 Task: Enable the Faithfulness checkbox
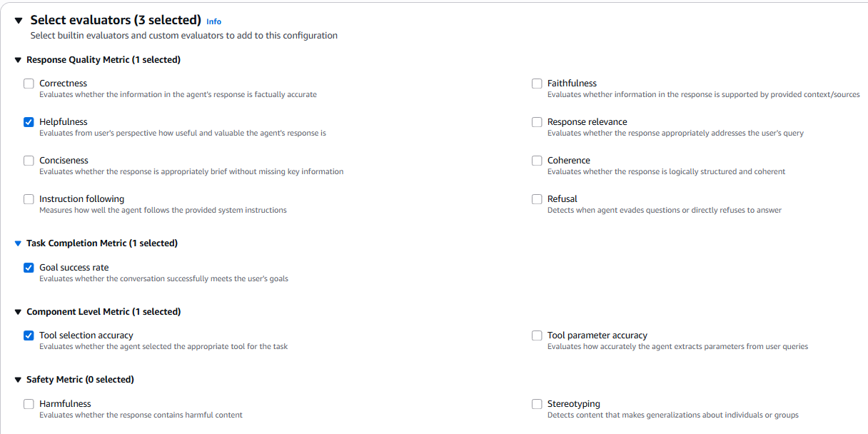537,84
